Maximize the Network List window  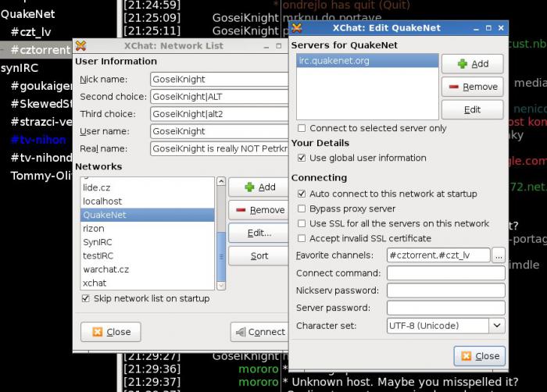click(x=279, y=46)
